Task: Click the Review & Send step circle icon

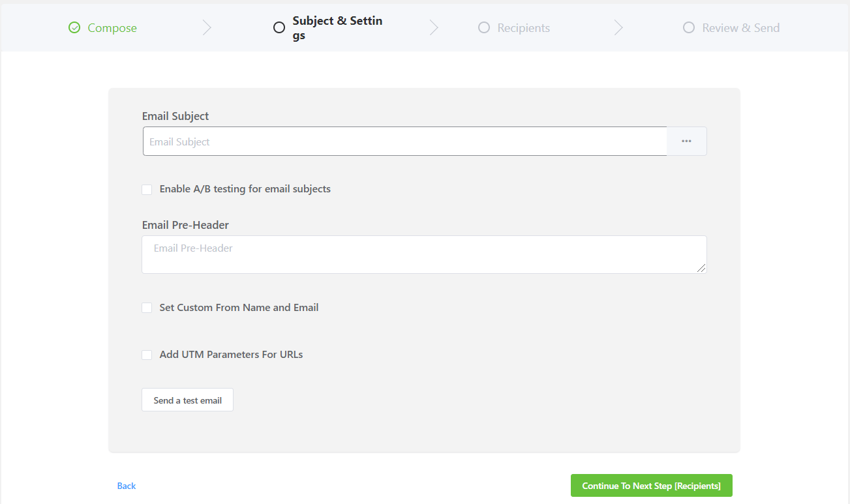Action: coord(689,27)
